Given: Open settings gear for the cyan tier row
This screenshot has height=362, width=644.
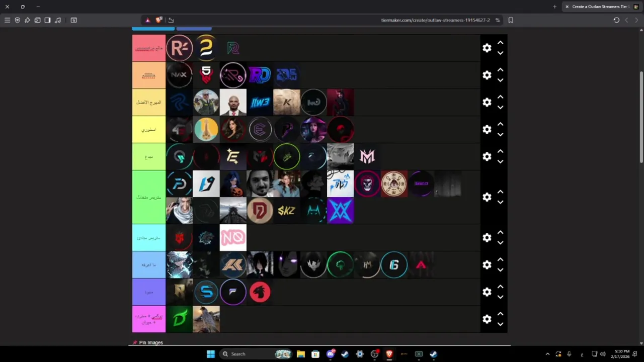Looking at the screenshot, I should pos(487,237).
